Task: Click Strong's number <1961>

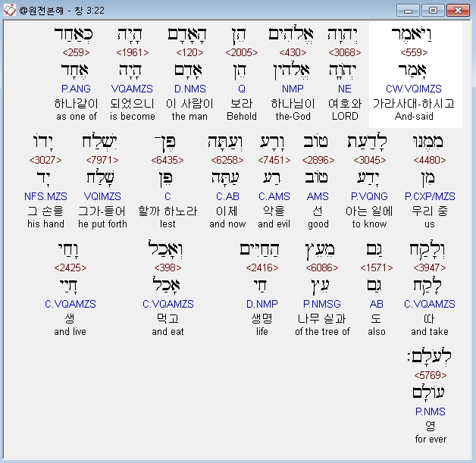Action: pyautogui.click(x=133, y=52)
